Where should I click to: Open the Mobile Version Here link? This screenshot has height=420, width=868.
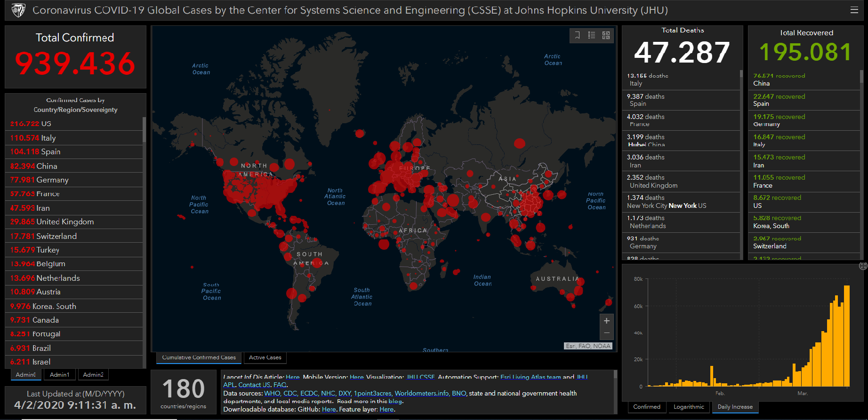[x=356, y=377]
